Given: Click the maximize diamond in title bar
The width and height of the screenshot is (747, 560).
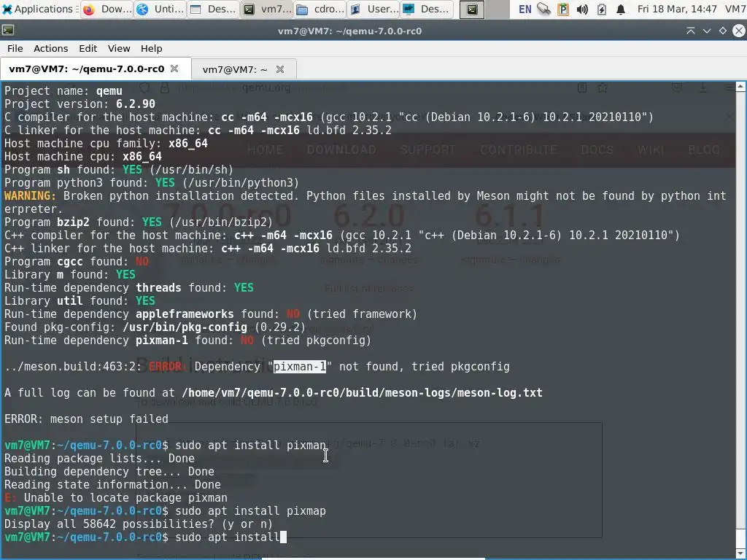Looking at the screenshot, I should coord(723,31).
